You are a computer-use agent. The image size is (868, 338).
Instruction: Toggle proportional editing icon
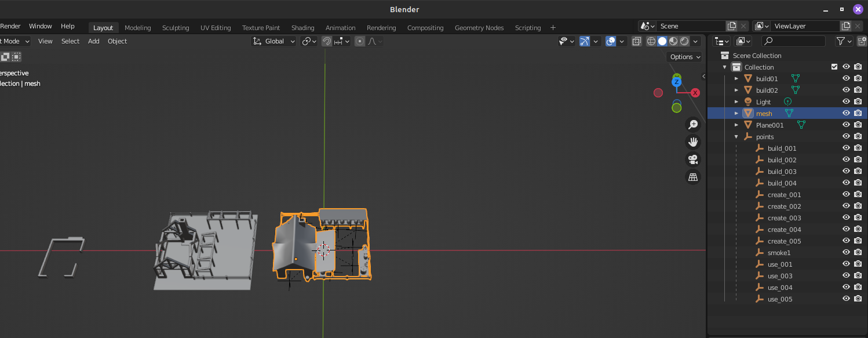pos(360,41)
